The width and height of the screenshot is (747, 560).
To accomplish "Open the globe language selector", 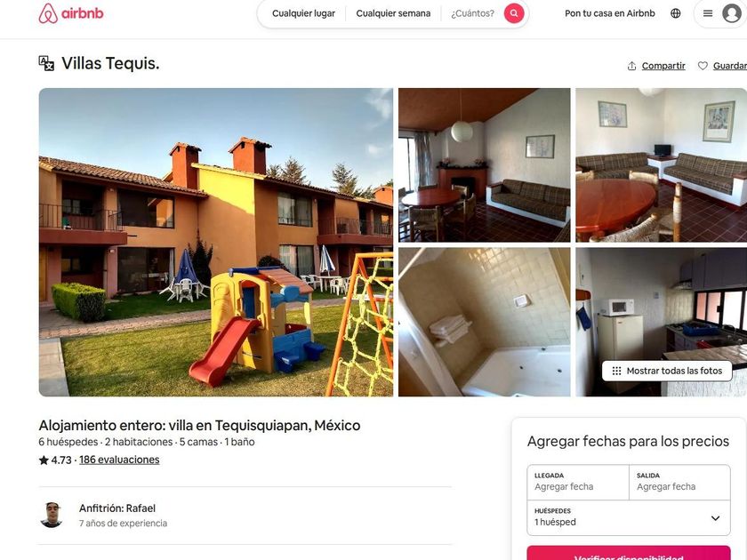I will pyautogui.click(x=676, y=13).
